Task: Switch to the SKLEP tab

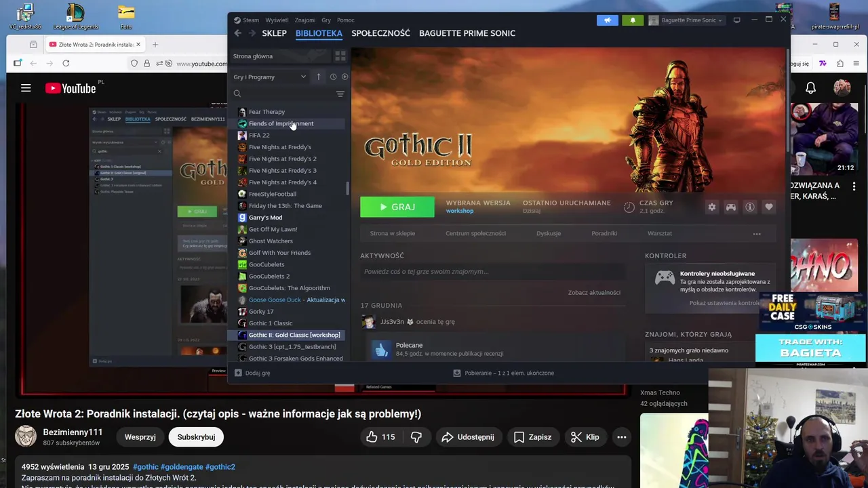Action: (274, 33)
